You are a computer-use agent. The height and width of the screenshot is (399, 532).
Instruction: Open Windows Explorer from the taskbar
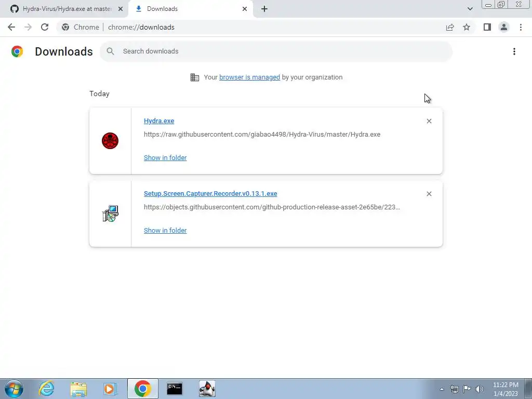(x=78, y=389)
